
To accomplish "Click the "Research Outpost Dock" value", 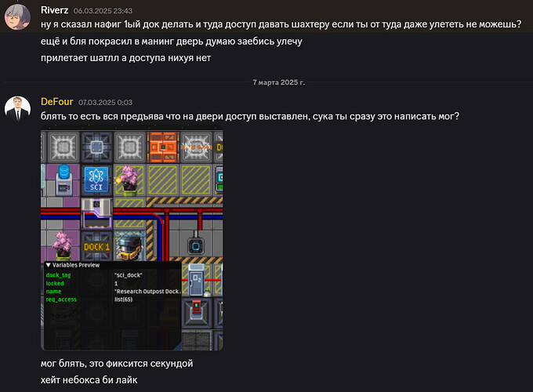I will [147, 292].
